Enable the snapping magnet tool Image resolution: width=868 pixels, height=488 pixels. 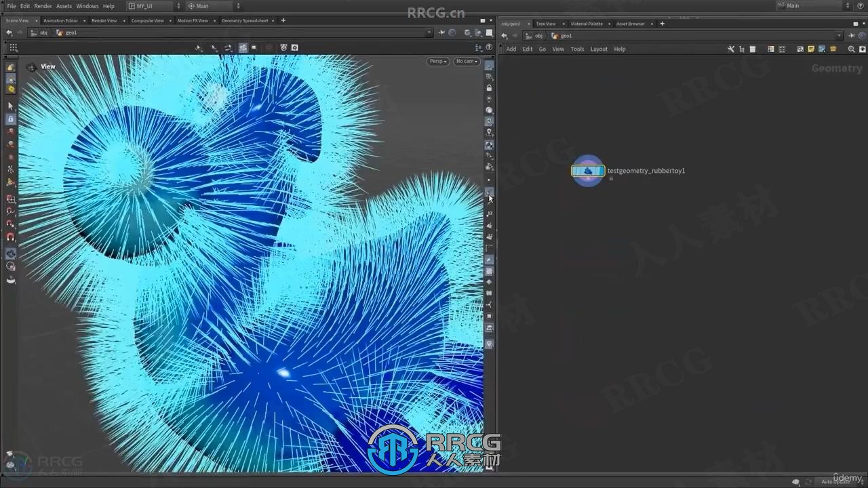[x=10, y=237]
